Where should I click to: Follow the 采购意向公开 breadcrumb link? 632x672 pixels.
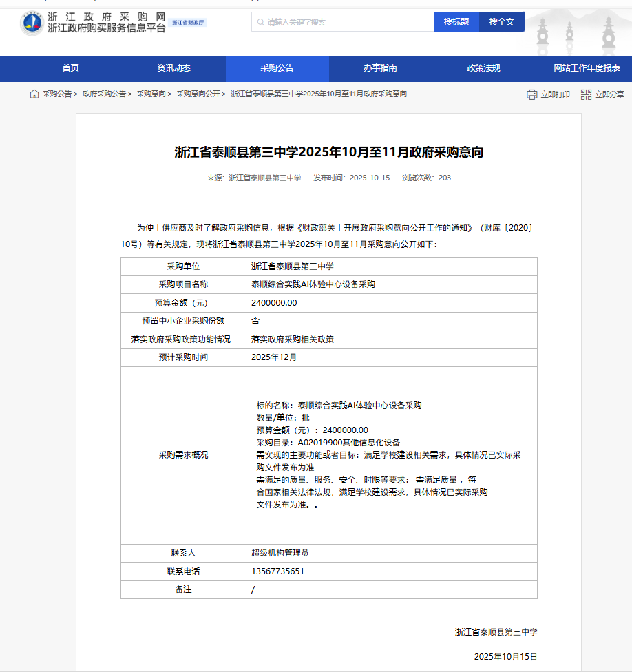[x=198, y=94]
